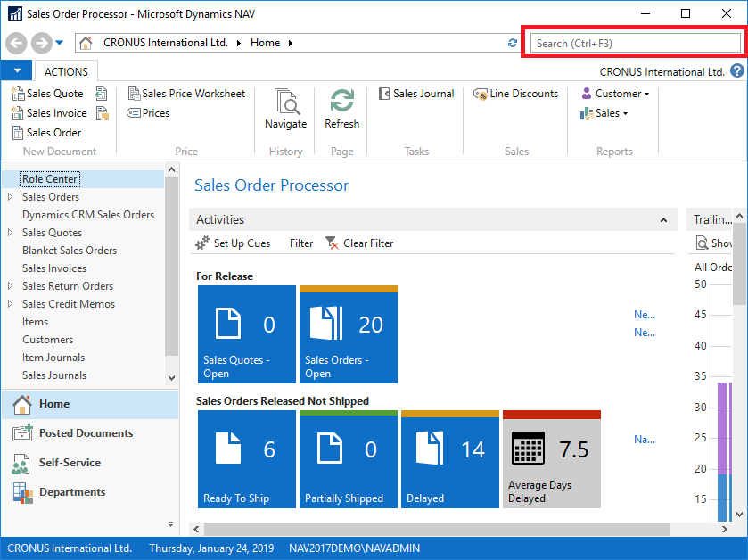Expand the Sales Orders tree node
The width and height of the screenshot is (748, 560).
click(x=10, y=196)
